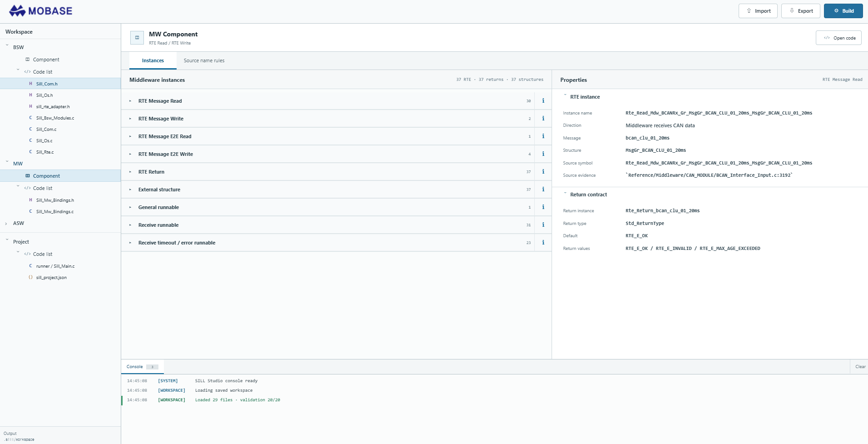The height and width of the screenshot is (444, 868).
Task: Click the info icon for RTE Message E2E Read
Action: pyautogui.click(x=543, y=136)
